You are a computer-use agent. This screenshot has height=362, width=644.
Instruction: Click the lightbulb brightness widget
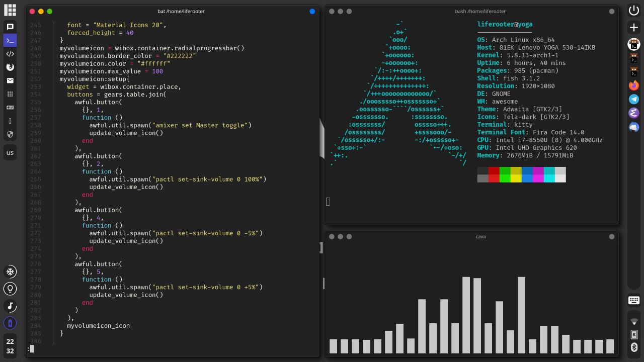10,289
